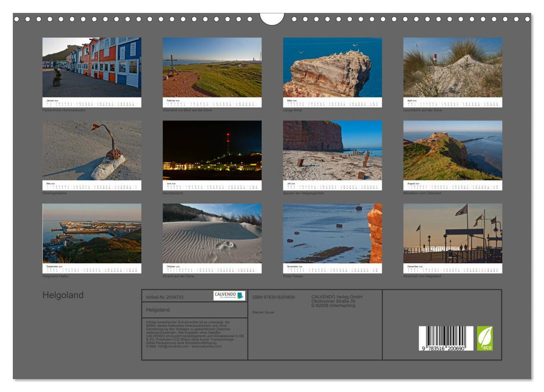
Task: Click the ISBN 9783516200690 text
Action: [273, 297]
